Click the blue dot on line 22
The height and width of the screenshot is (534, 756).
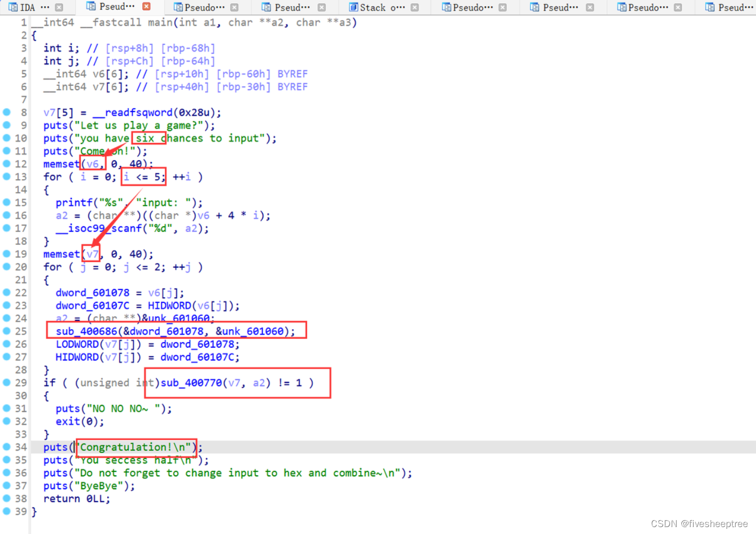click(5, 292)
